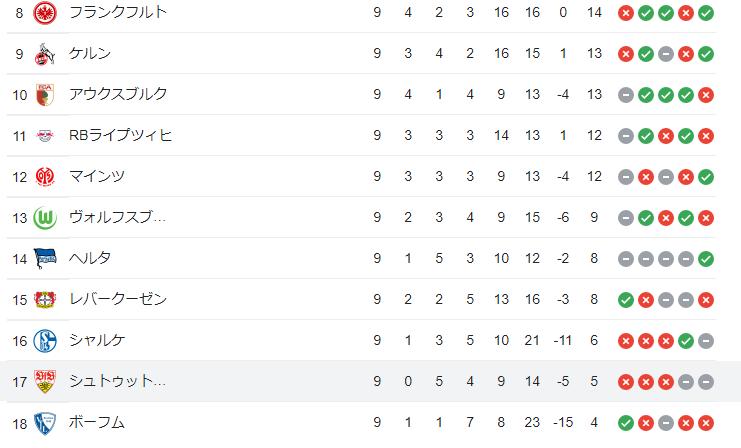741x448 pixels.
Task: Click the Wolfsburg green W logo
Action: pos(45,218)
